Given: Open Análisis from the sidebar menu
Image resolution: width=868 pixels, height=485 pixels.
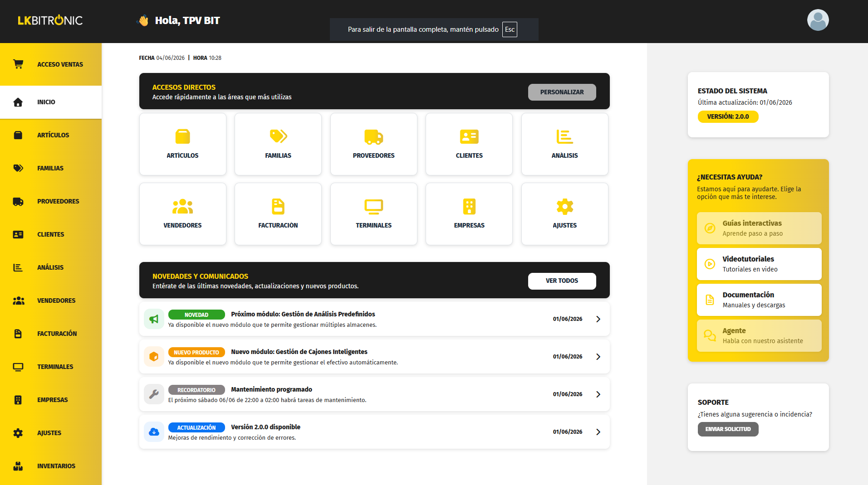Looking at the screenshot, I should pyautogui.click(x=51, y=267).
